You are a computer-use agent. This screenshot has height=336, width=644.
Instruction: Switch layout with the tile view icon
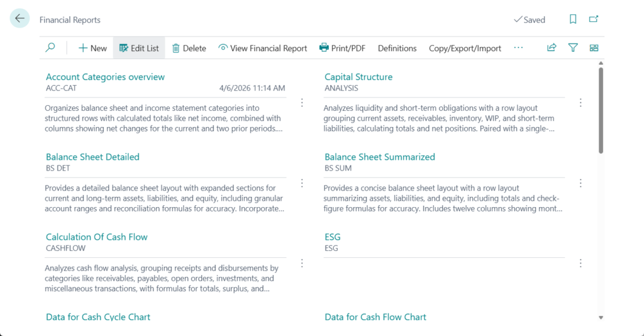click(x=594, y=48)
